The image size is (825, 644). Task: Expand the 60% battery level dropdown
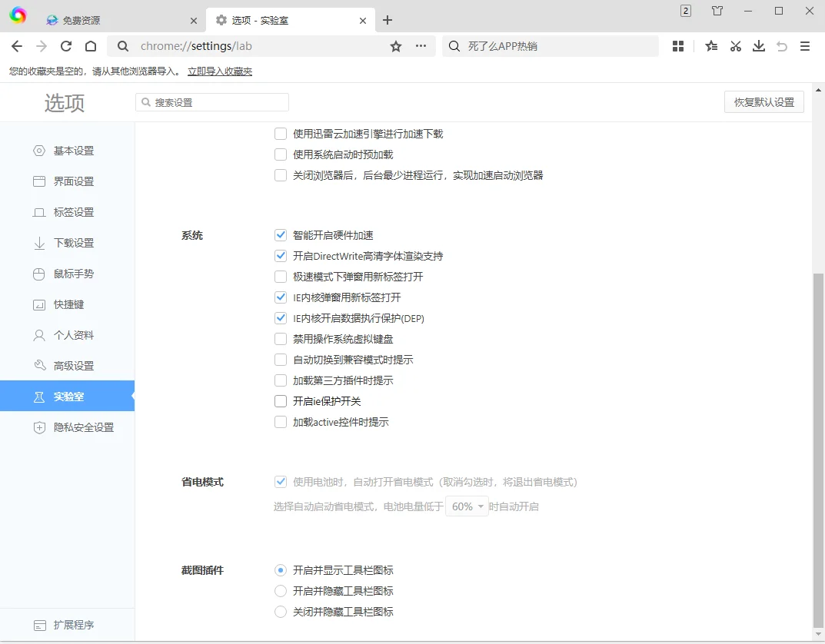(467, 506)
